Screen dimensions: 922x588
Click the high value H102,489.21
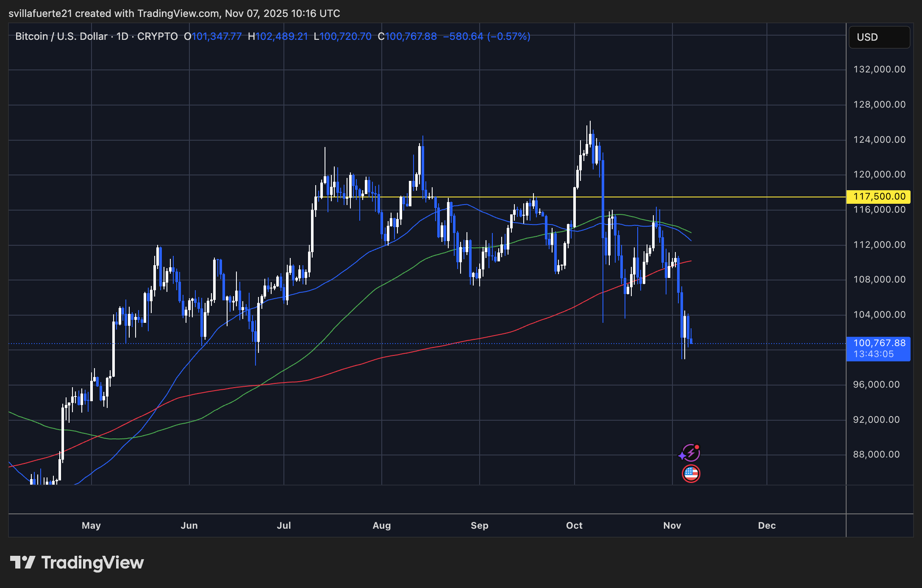pos(277,36)
